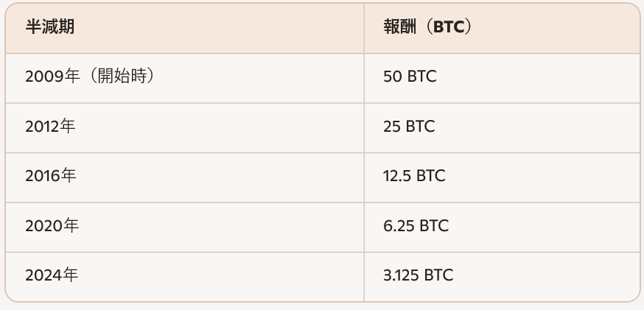Click the 2020年 row cell
The height and width of the screenshot is (310, 644).
(x=52, y=226)
